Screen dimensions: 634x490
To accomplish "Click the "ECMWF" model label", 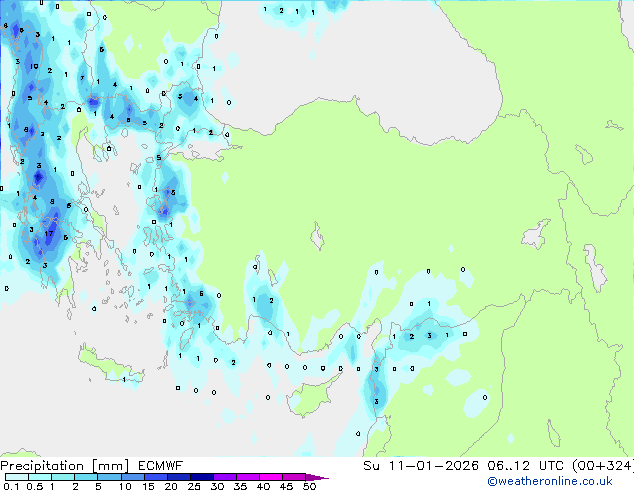I will pos(161,466).
